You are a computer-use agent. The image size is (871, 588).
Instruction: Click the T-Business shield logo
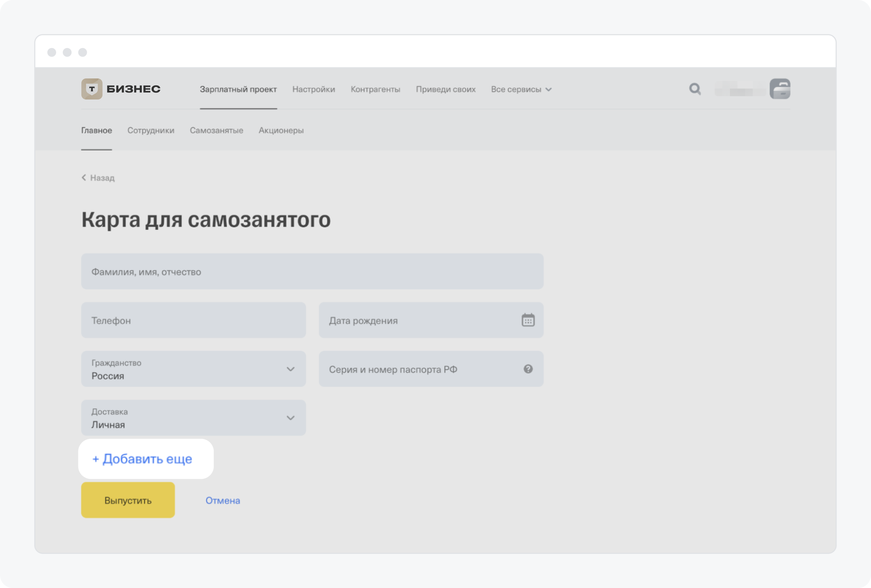[92, 89]
